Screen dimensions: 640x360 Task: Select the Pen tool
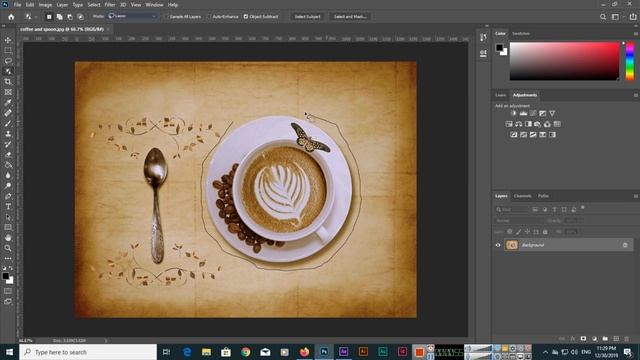coord(8,196)
